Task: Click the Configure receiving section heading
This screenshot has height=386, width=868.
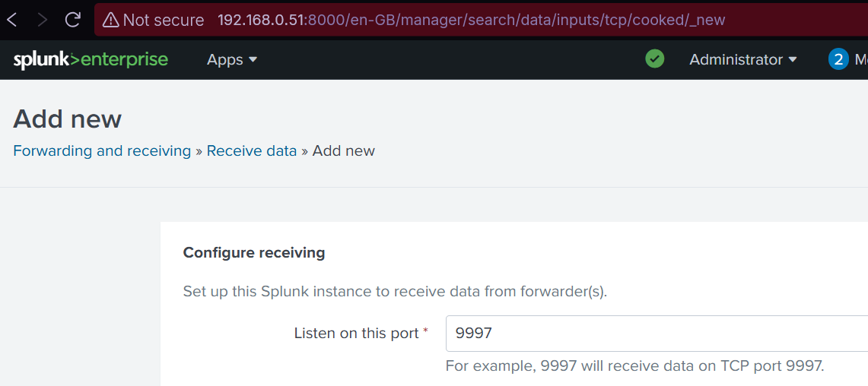Action: tap(254, 252)
